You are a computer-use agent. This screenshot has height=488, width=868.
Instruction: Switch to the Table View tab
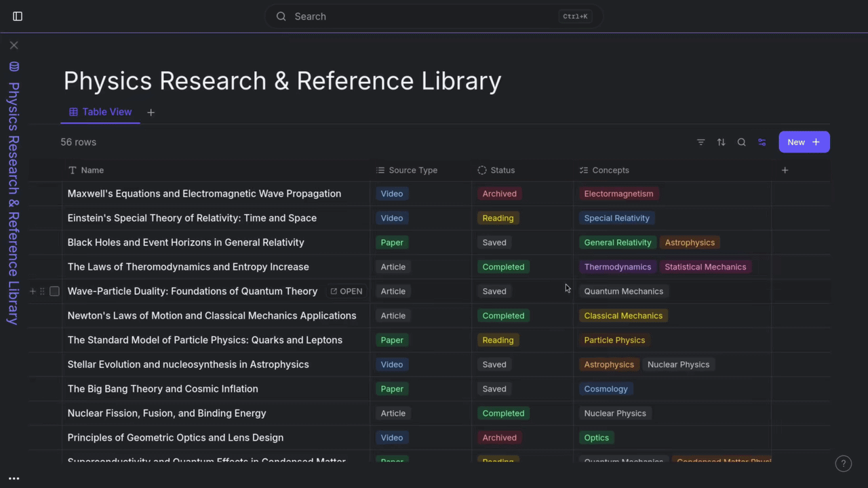(x=100, y=112)
